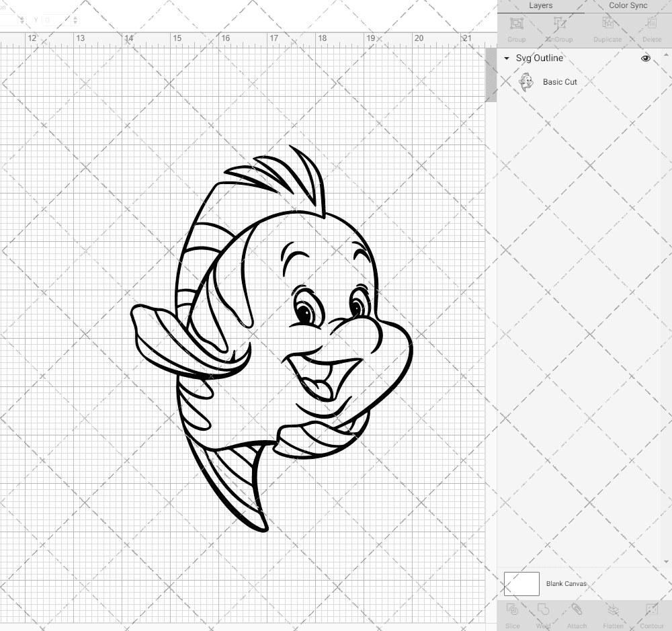Click the UnGroup icon
The width and height of the screenshot is (672, 631).
tap(558, 27)
